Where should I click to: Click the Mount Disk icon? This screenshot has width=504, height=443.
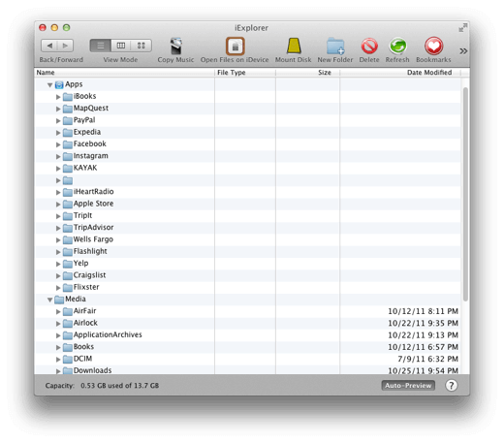[x=294, y=46]
